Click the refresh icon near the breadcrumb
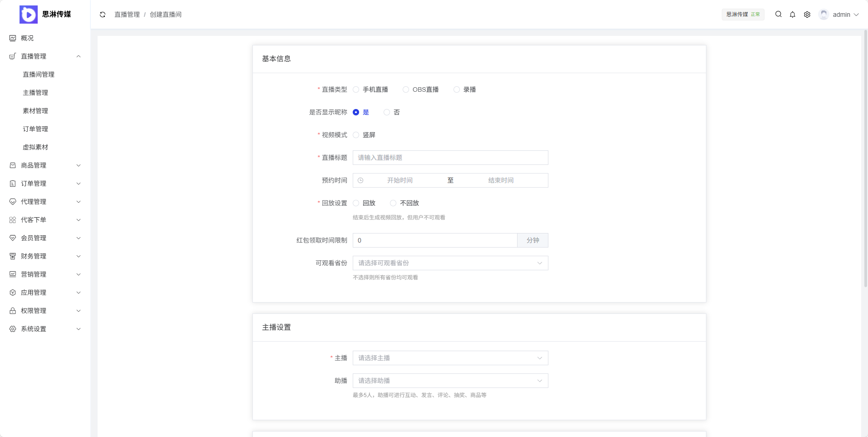Screen dimensions: 868x437 [x=102, y=15]
